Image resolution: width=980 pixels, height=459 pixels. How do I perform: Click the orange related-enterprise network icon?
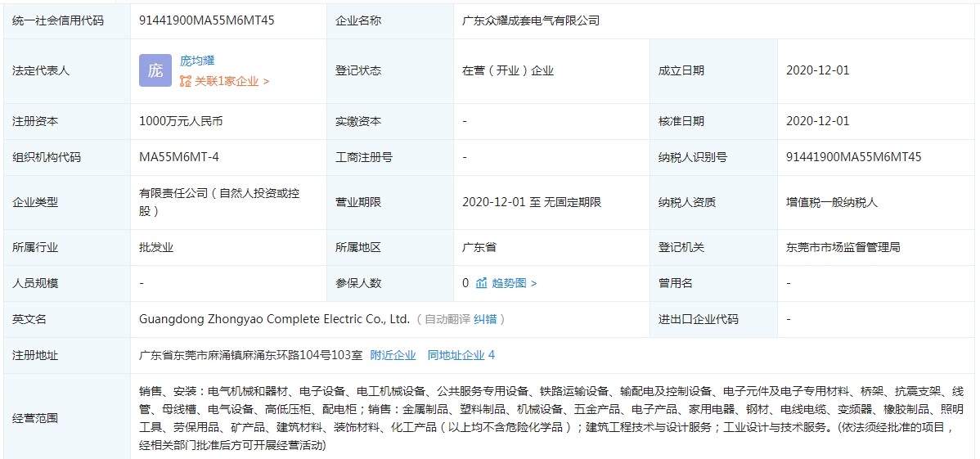point(186,81)
